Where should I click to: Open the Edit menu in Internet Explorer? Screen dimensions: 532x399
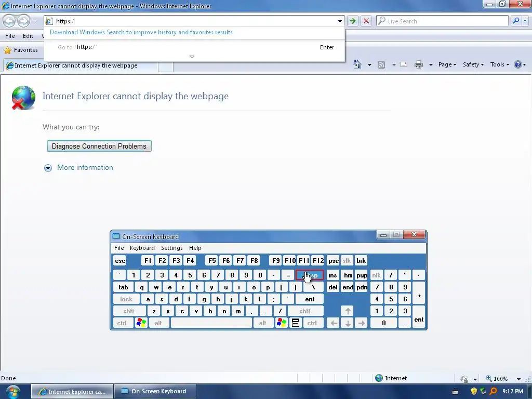tap(28, 36)
